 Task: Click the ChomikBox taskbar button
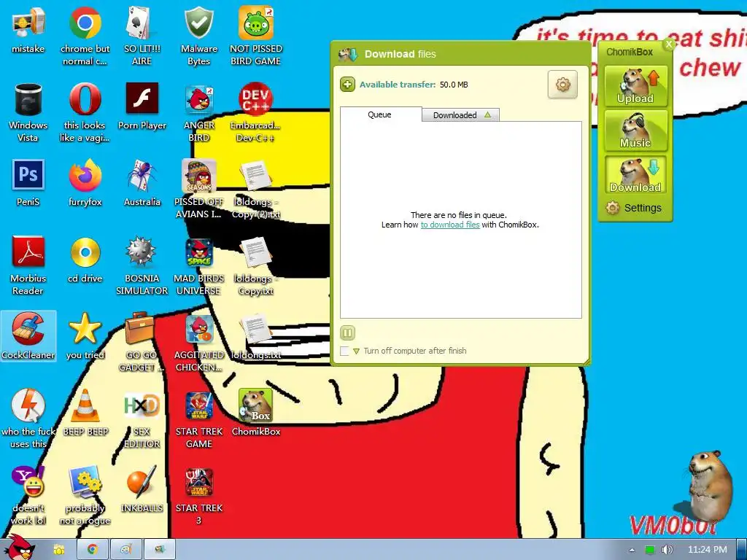(160, 550)
